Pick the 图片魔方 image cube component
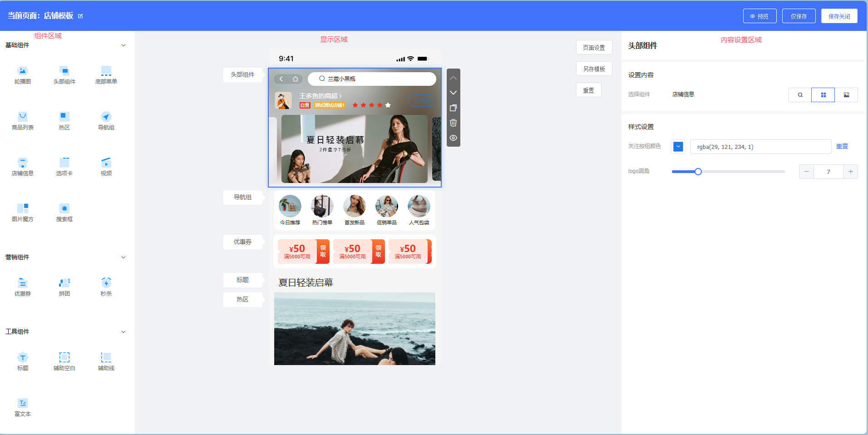 [23, 208]
